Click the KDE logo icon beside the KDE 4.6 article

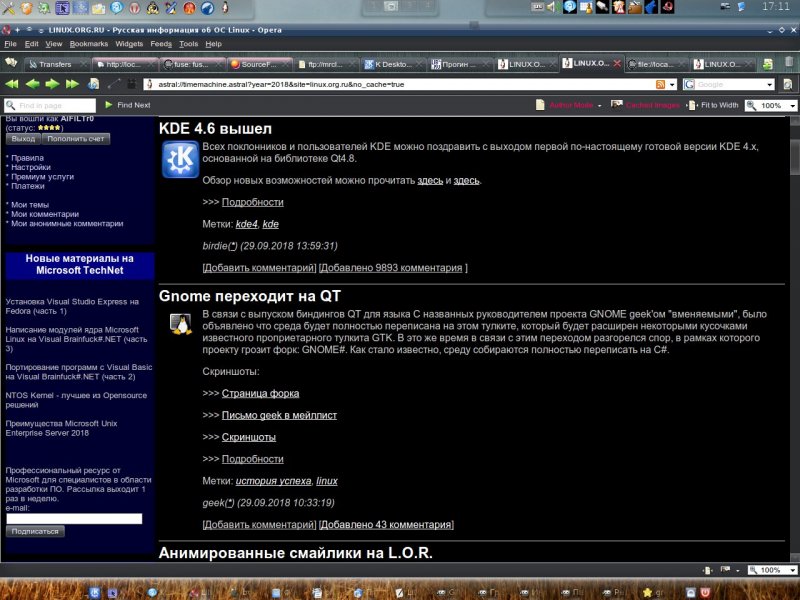tap(180, 159)
